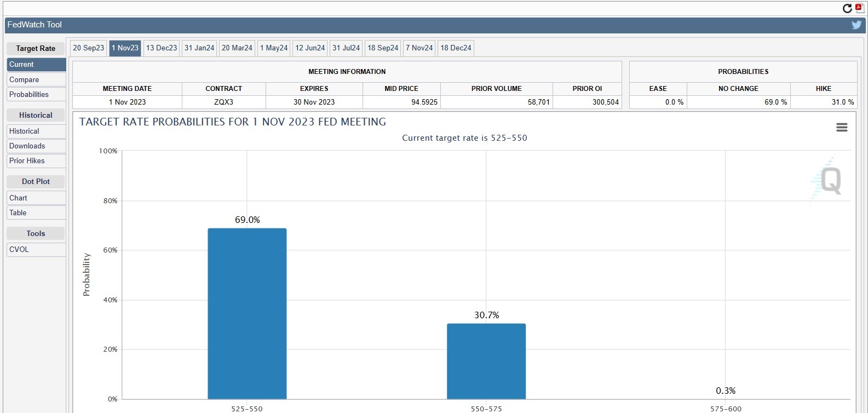This screenshot has width=868, height=413.
Task: Open the Historical sidebar item
Action: 36,131
